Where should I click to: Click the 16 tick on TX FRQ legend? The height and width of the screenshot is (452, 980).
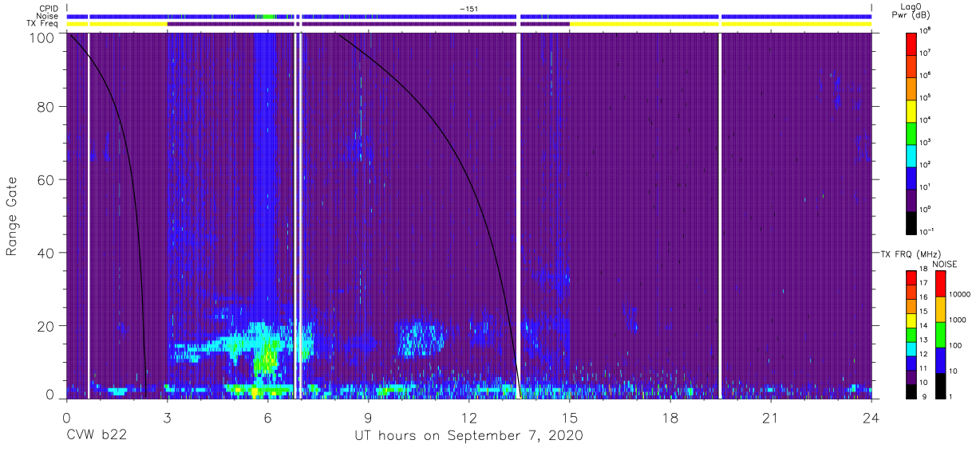tap(925, 297)
